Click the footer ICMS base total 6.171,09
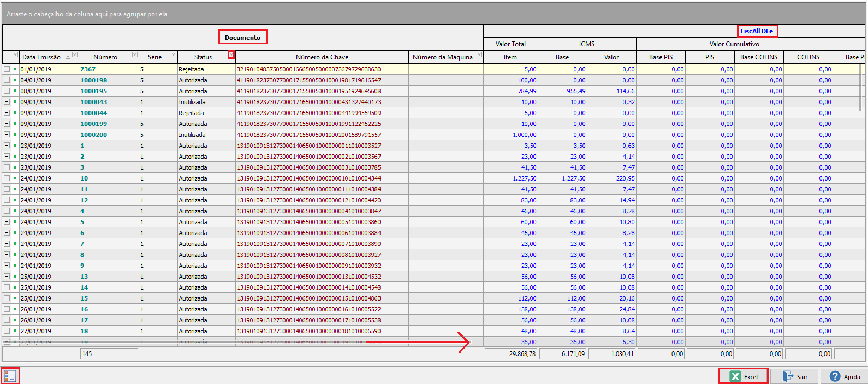This screenshot has width=868, height=384. click(x=563, y=354)
